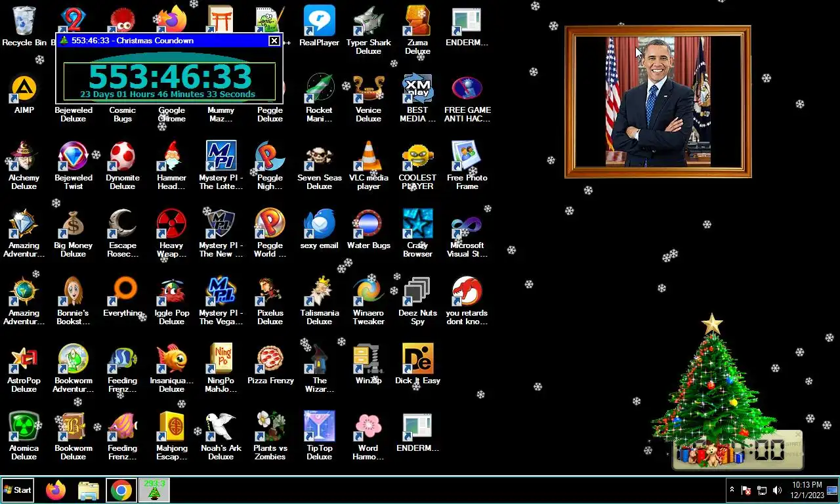Open the BEST MEDIA XM Play shortcut

[418, 98]
